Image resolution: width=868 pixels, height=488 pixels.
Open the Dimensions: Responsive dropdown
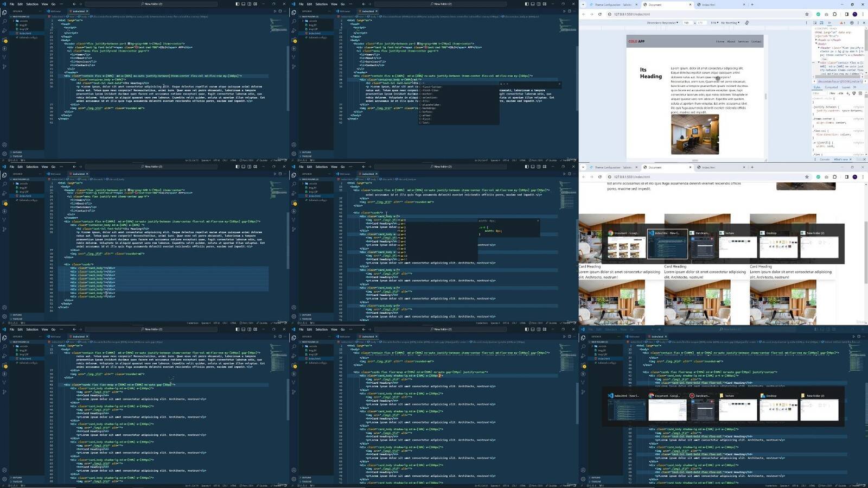click(x=662, y=23)
